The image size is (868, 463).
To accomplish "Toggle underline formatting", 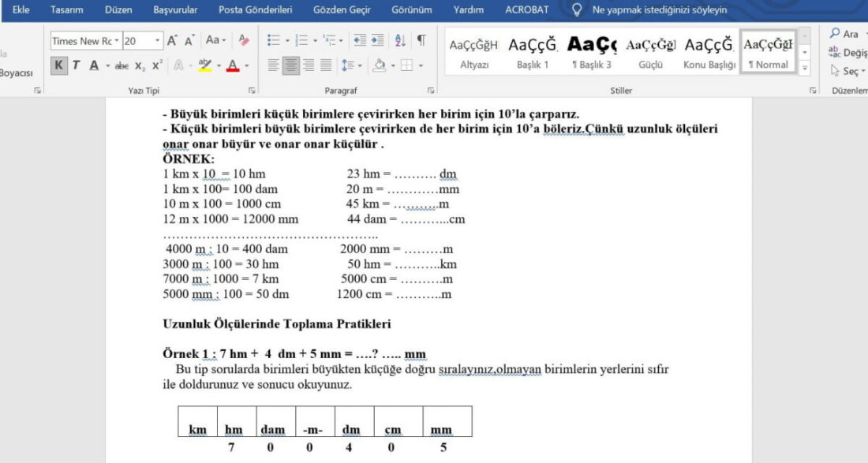I will pyautogui.click(x=94, y=65).
